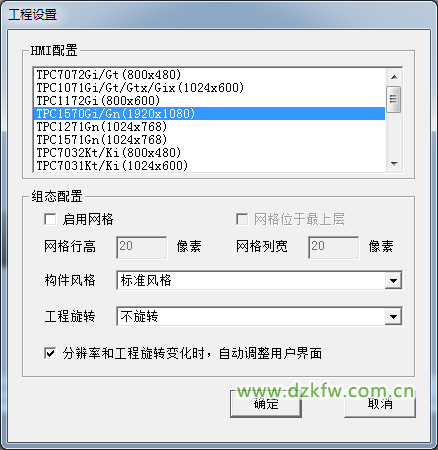
Task: Click the 确定 button
Action: point(266,404)
